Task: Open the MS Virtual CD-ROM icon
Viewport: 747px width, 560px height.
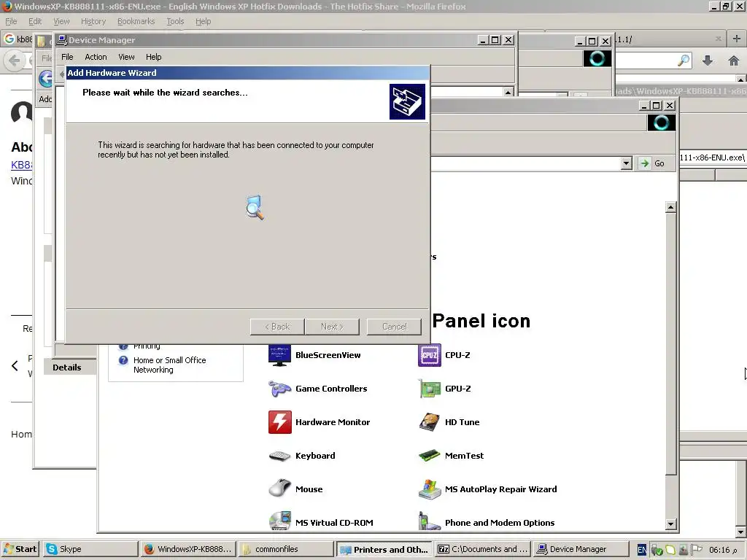Action: point(279,521)
